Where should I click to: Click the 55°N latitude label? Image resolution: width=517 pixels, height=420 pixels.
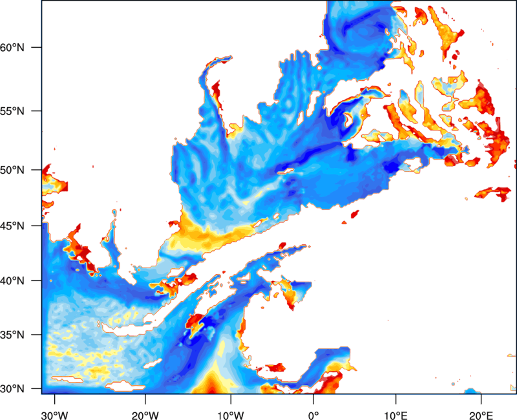pos(12,111)
